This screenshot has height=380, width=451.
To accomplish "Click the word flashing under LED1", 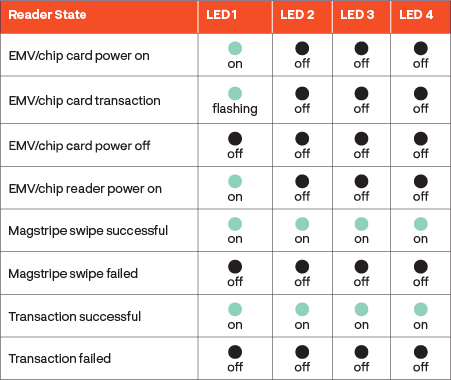I will click(235, 109).
